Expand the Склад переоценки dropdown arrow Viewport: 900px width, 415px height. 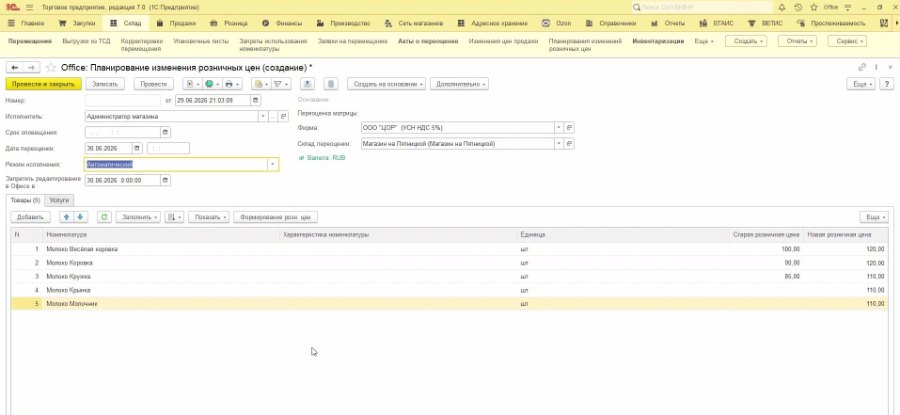click(559, 143)
